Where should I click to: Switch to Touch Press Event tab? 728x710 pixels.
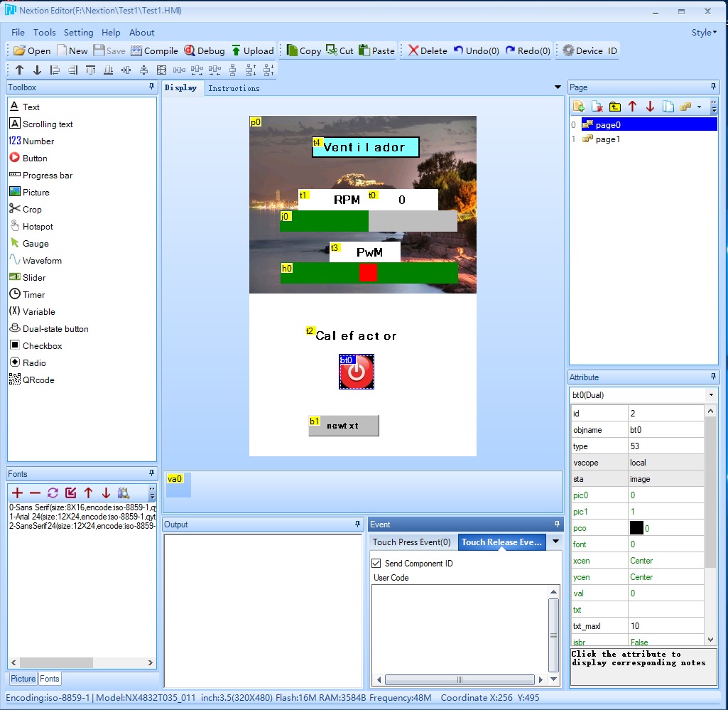click(411, 542)
